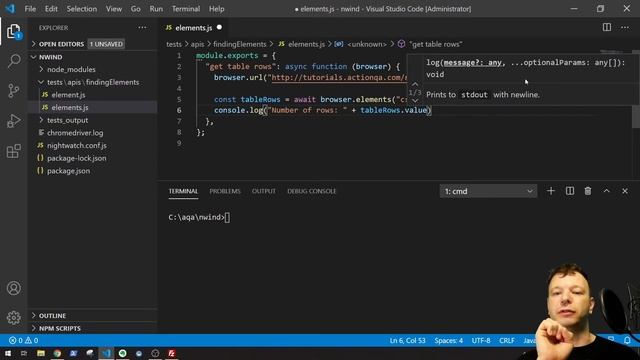Select the elements.js editor tab

click(193, 27)
